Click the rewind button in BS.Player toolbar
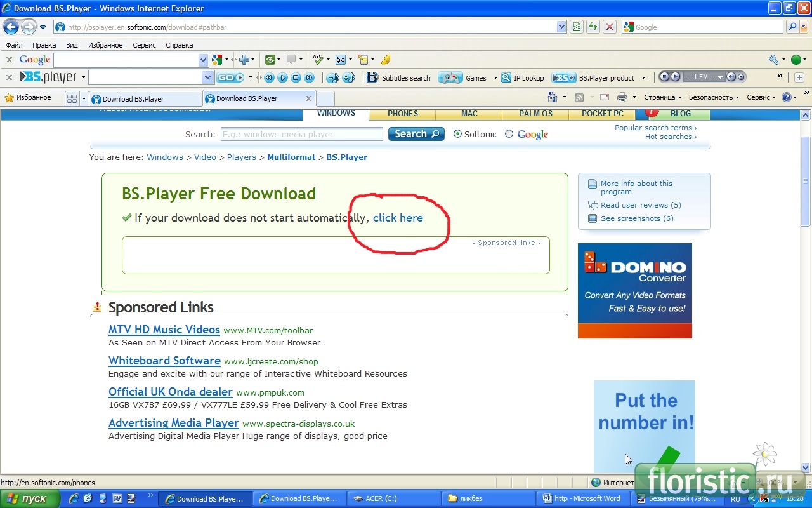This screenshot has width=812, height=508. pyautogui.click(x=270, y=77)
